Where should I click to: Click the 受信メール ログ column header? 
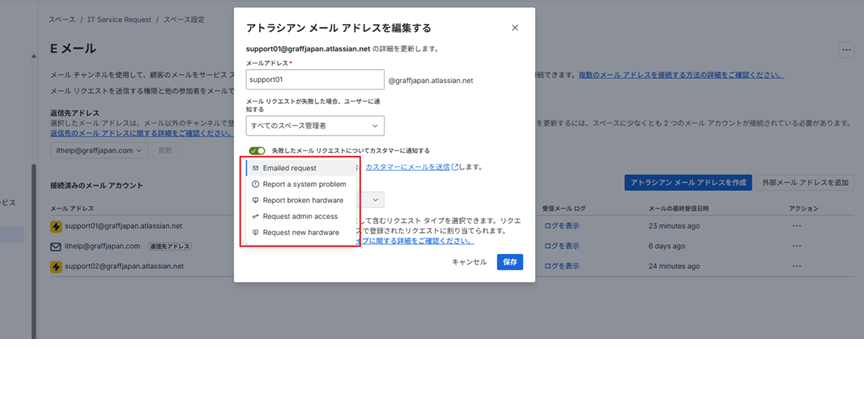[564, 209]
